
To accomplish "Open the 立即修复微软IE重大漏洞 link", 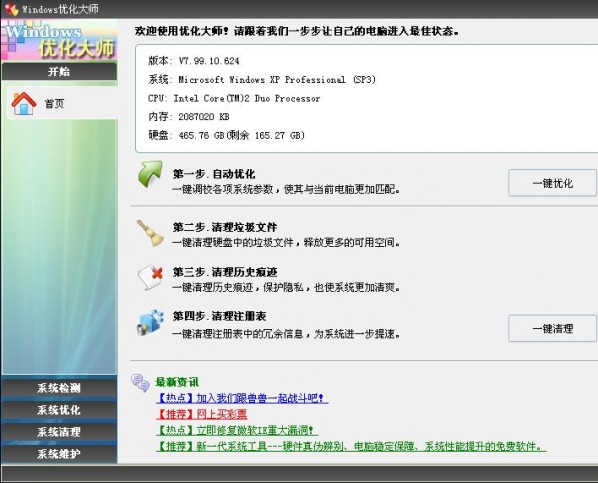I will coord(237,430).
